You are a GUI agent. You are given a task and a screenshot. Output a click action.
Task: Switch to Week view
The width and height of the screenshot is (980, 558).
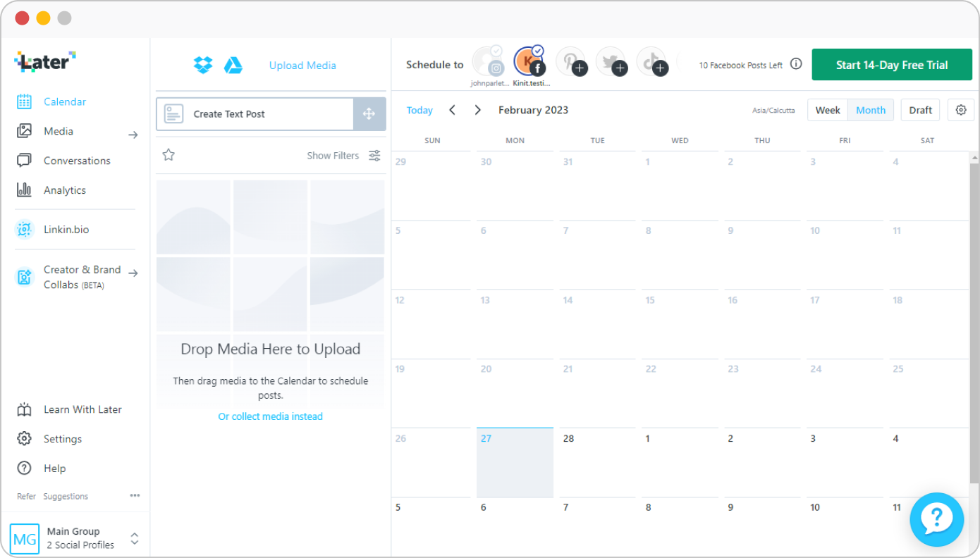pos(828,110)
